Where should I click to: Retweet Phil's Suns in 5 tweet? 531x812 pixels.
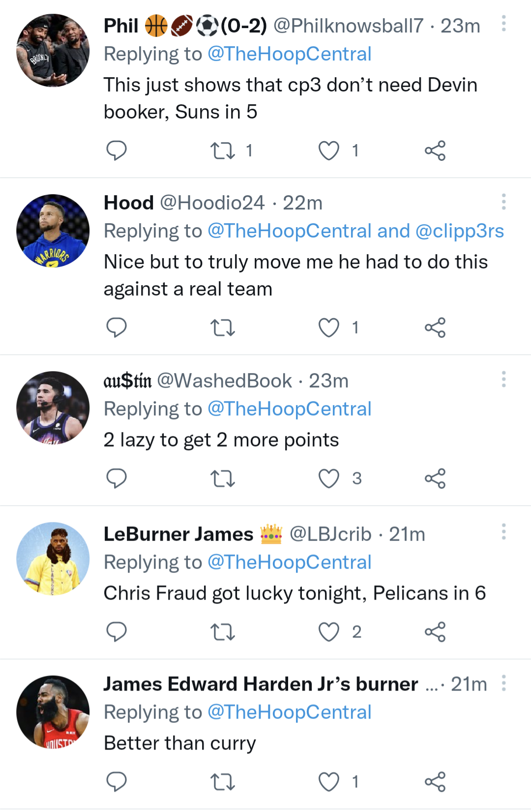(223, 150)
